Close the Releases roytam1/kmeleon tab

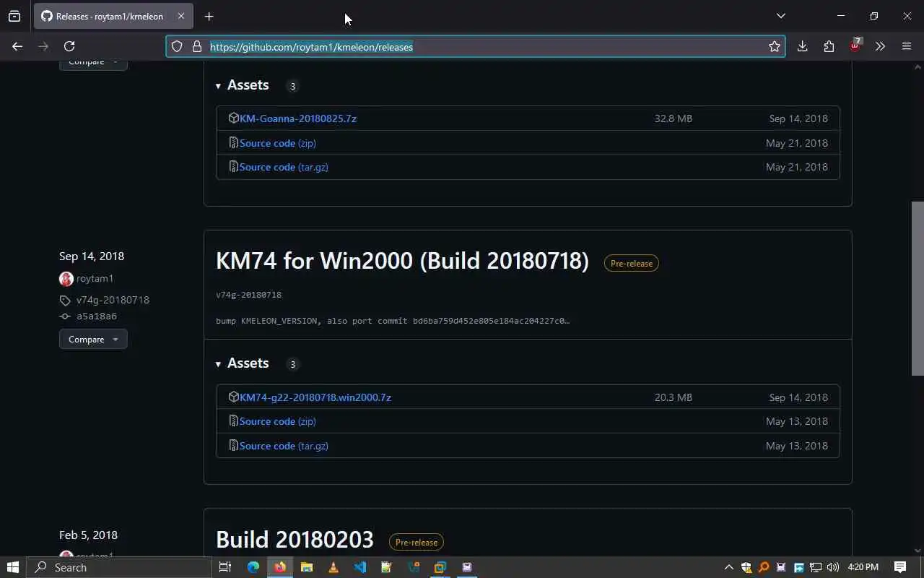181,16
